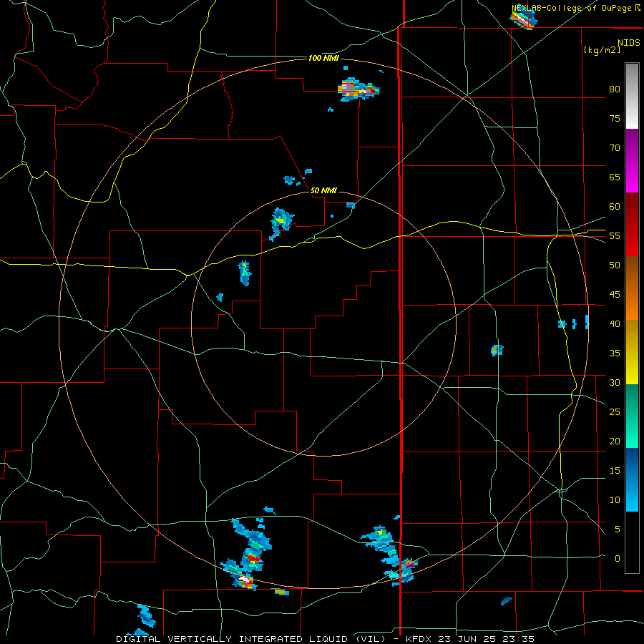The height and width of the screenshot is (644, 644).
Task: Select the 70 value on the scale
Action: coord(615,148)
